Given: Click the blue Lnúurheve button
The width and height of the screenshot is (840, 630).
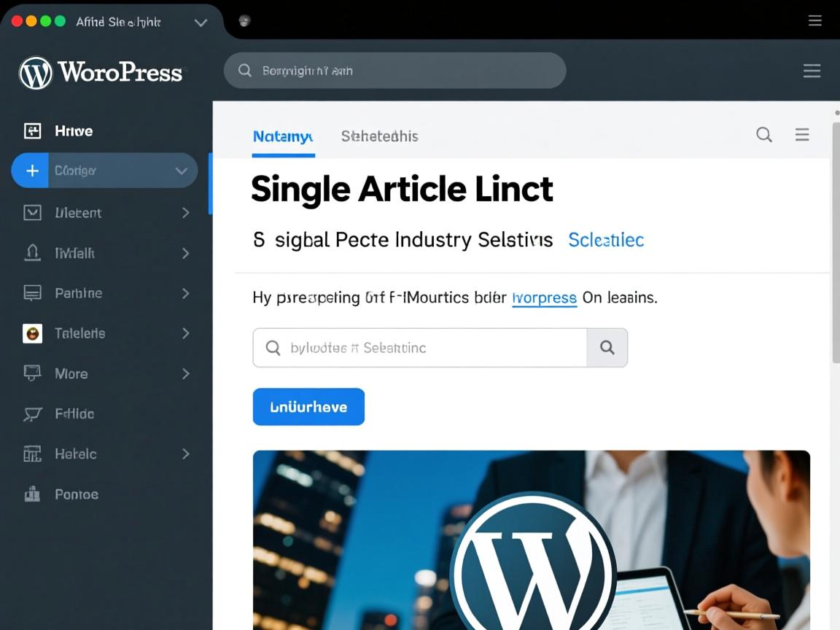Looking at the screenshot, I should (x=308, y=407).
